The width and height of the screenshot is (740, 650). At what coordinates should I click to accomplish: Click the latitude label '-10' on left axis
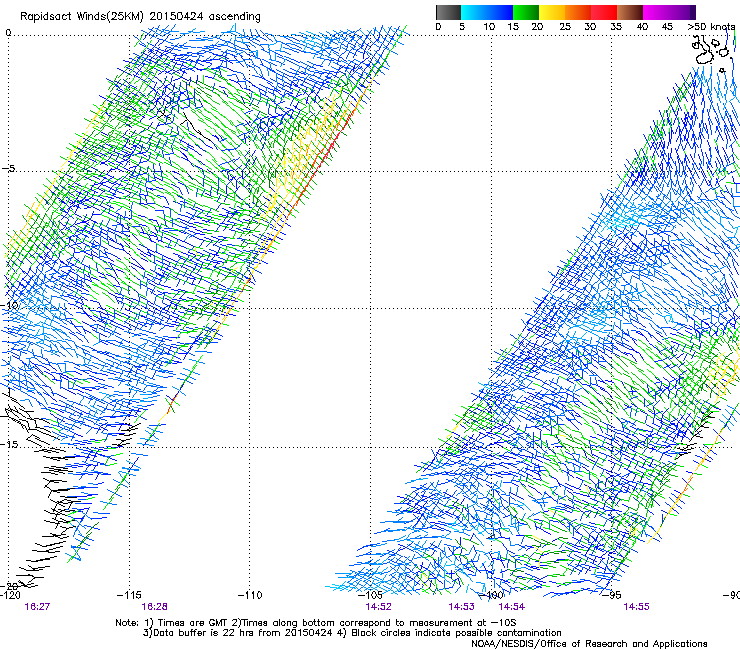coord(9,305)
